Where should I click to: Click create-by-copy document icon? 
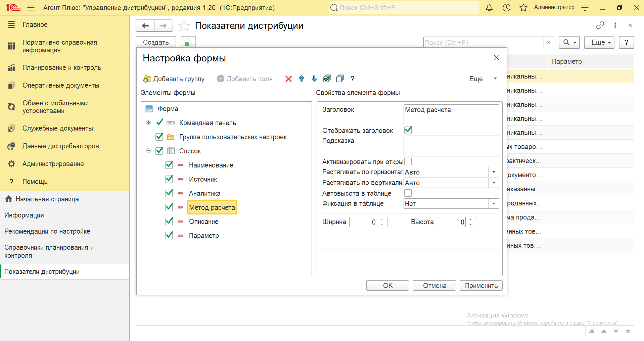coord(188,42)
